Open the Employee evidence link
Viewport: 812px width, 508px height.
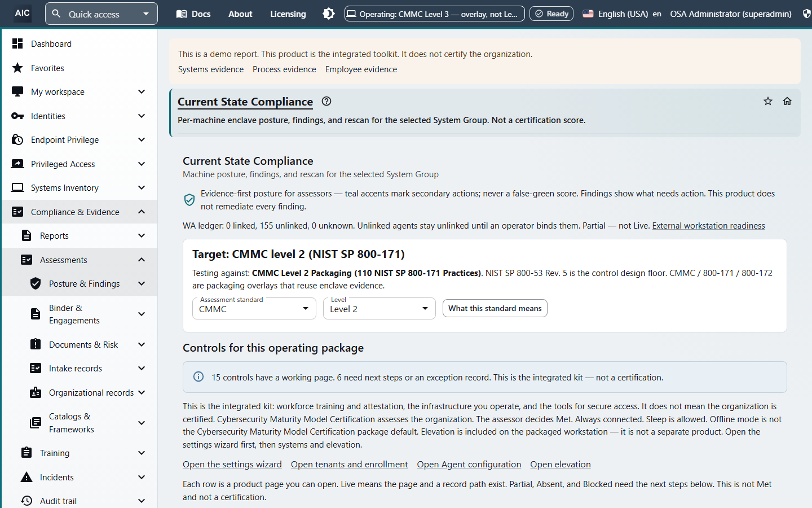coord(361,69)
